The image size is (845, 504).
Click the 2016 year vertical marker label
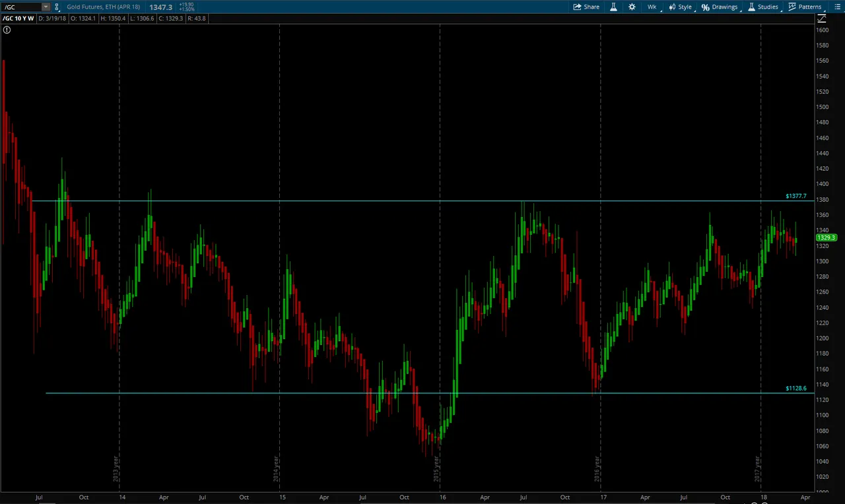pyautogui.click(x=597, y=468)
